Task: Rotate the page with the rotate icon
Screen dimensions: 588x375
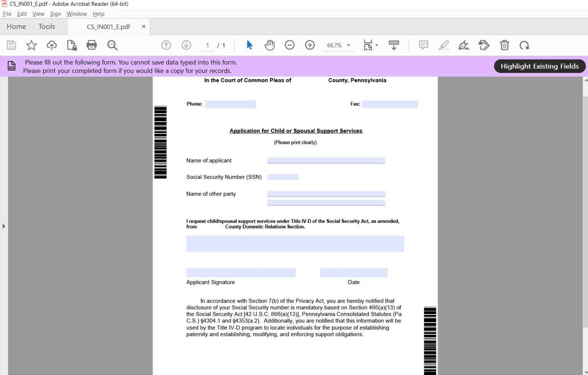Action: coord(524,45)
